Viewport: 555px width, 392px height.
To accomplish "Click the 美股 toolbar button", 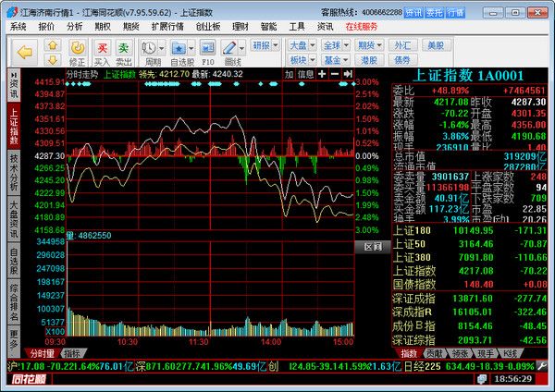I will (436, 45).
